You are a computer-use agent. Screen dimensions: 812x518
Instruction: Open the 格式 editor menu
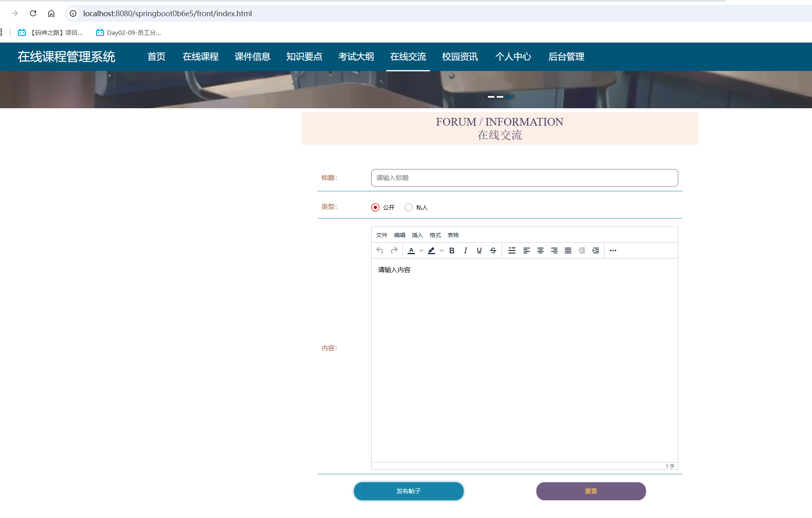(435, 235)
